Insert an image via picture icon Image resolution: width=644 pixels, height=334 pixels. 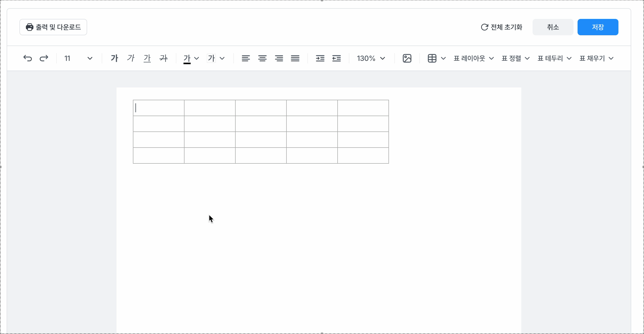(407, 58)
